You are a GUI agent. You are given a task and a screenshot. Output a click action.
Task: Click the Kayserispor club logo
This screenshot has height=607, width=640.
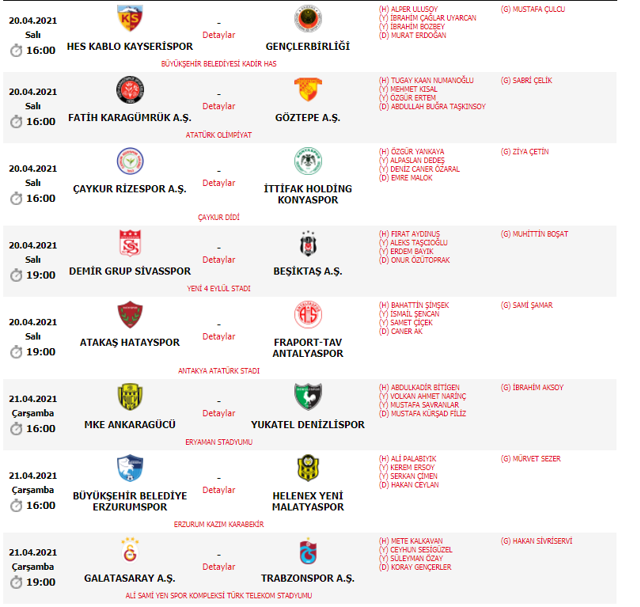pyautogui.click(x=129, y=20)
